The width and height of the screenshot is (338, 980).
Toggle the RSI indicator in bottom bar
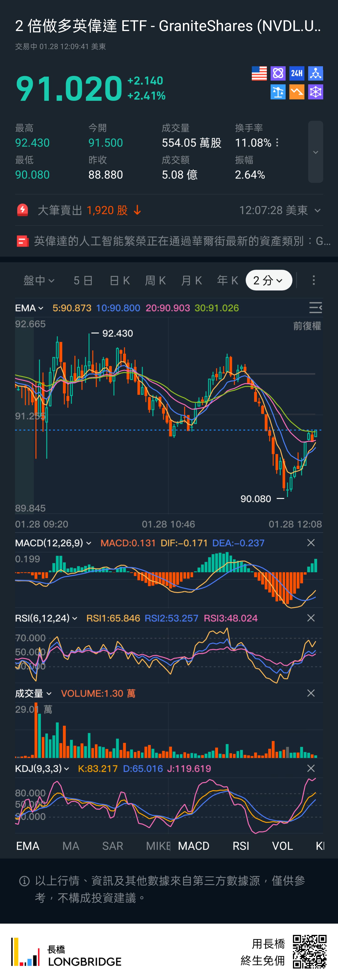click(x=241, y=846)
